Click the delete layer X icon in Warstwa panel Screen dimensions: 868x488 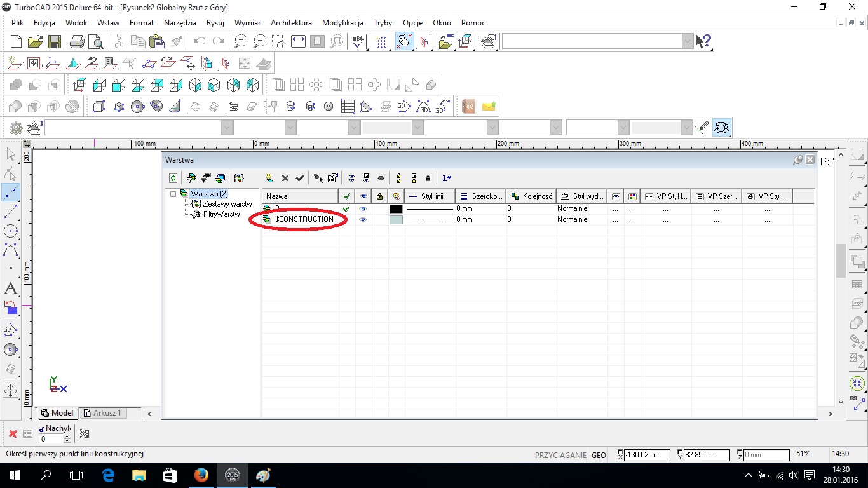285,179
